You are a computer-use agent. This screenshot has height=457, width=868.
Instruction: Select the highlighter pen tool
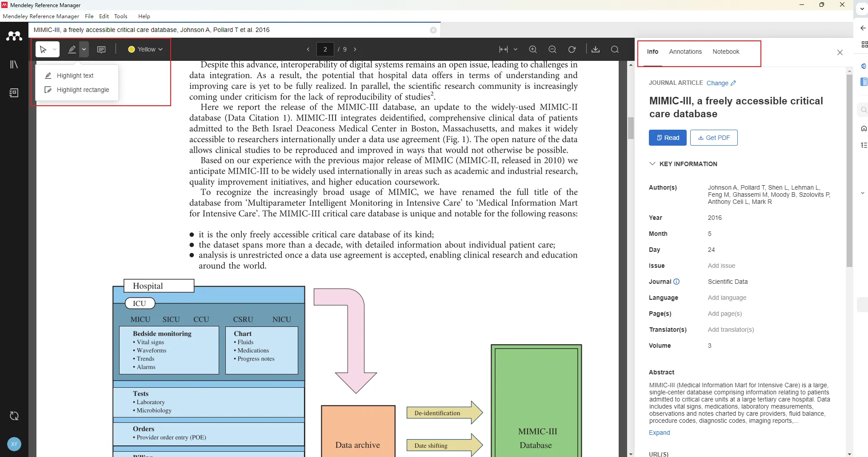(72, 49)
